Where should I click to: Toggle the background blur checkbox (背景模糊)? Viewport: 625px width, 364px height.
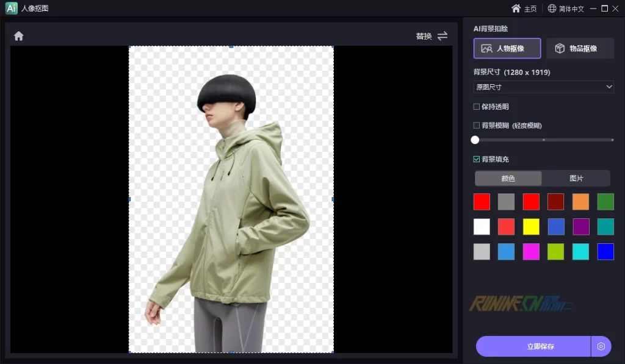[x=477, y=126]
